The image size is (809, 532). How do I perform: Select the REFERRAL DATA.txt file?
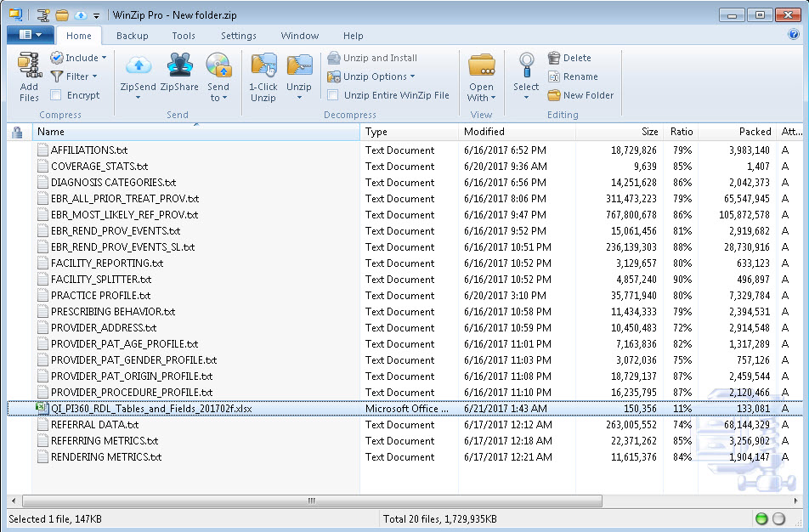pyautogui.click(x=94, y=425)
